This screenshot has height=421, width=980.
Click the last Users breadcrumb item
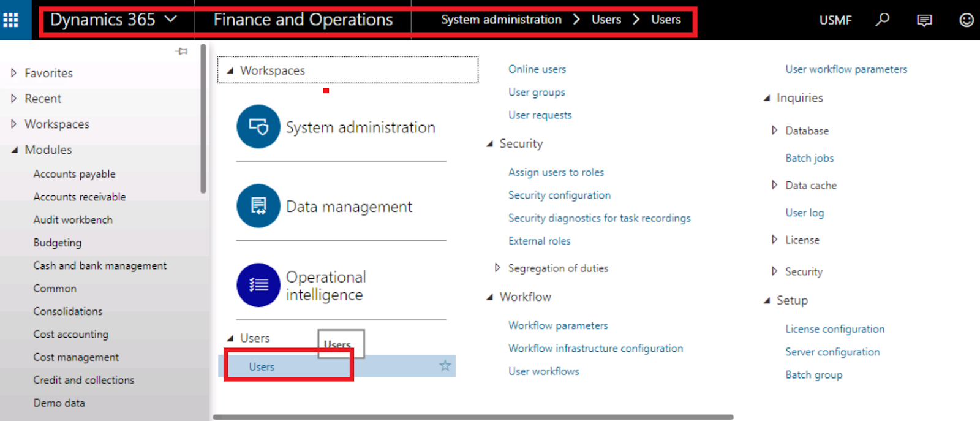click(666, 20)
